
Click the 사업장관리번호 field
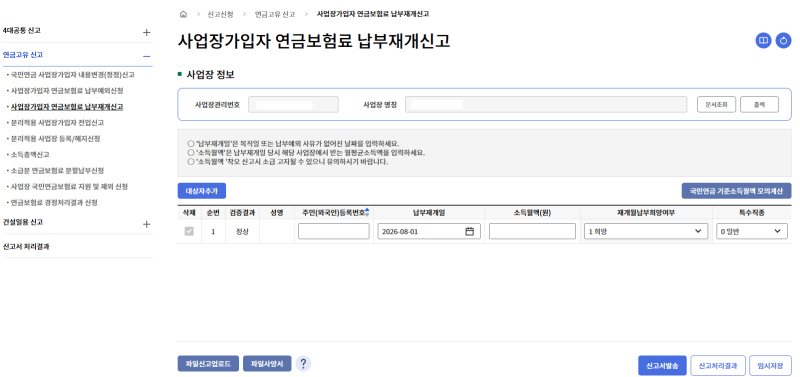[x=293, y=105]
